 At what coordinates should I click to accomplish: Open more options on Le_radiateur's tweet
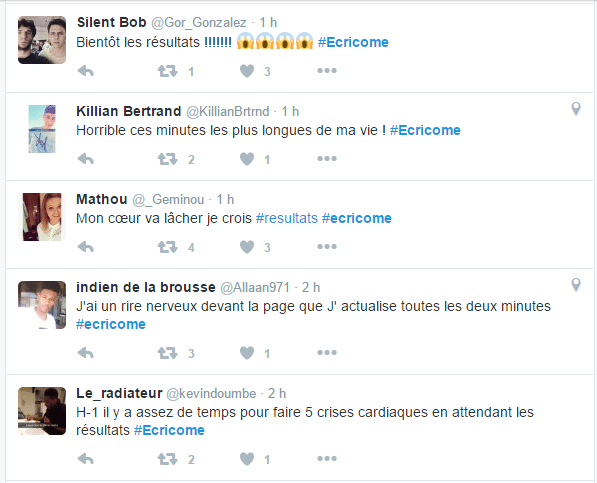pos(327,459)
